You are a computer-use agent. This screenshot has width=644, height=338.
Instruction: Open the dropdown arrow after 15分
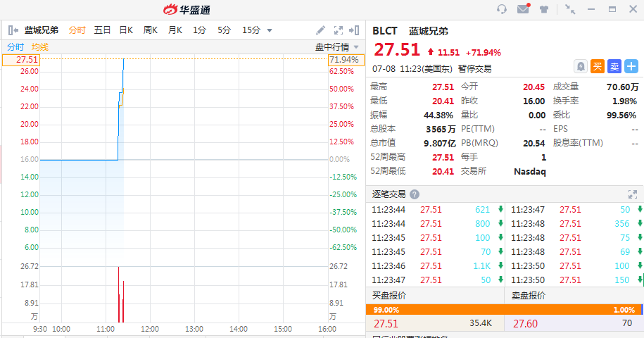[x=269, y=30]
